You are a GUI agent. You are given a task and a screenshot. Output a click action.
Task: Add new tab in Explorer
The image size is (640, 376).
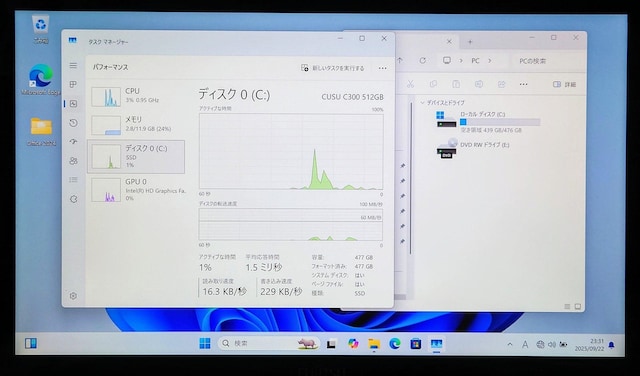click(x=470, y=42)
